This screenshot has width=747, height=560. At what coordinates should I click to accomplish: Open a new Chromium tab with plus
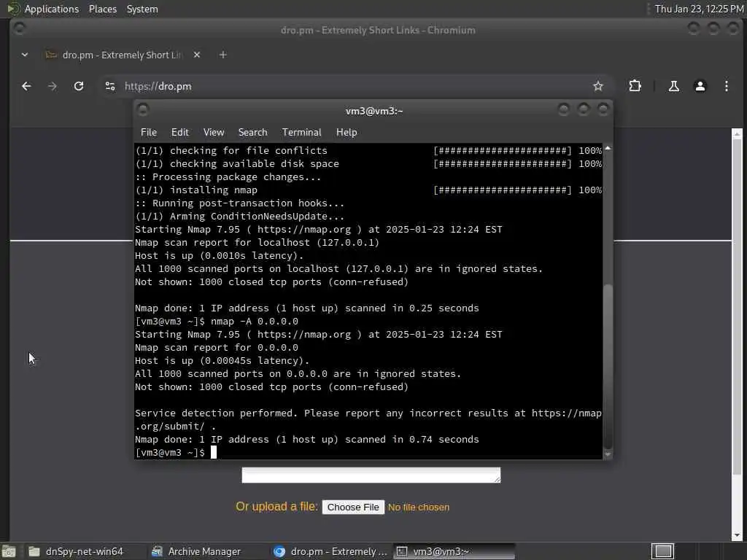tap(222, 55)
